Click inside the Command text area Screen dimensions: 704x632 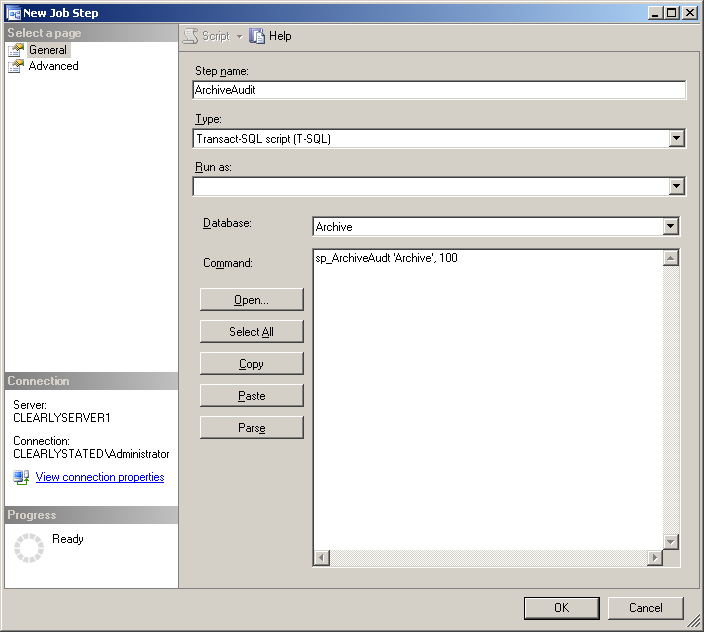(x=487, y=400)
